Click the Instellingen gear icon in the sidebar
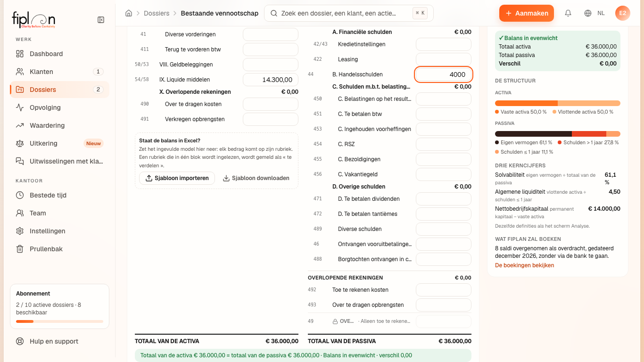 [x=20, y=231]
